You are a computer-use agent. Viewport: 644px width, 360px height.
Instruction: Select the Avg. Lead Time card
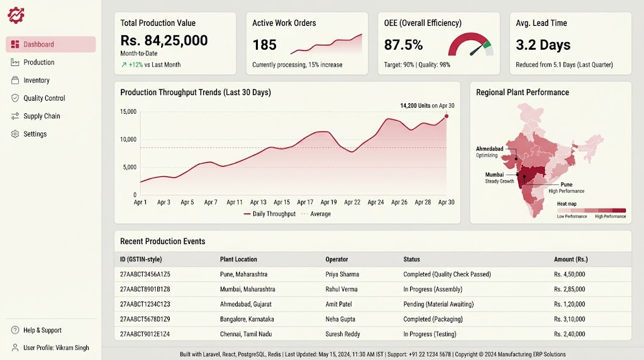570,43
